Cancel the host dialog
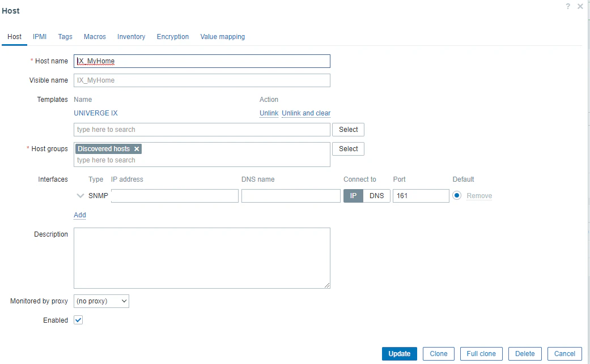 [x=564, y=354]
